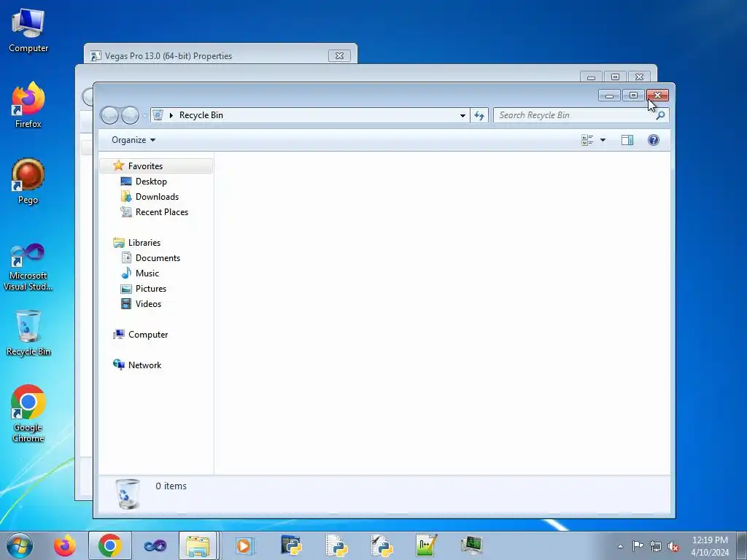The width and height of the screenshot is (747, 560).
Task: Close the Recycle Bin window
Action: (x=657, y=96)
